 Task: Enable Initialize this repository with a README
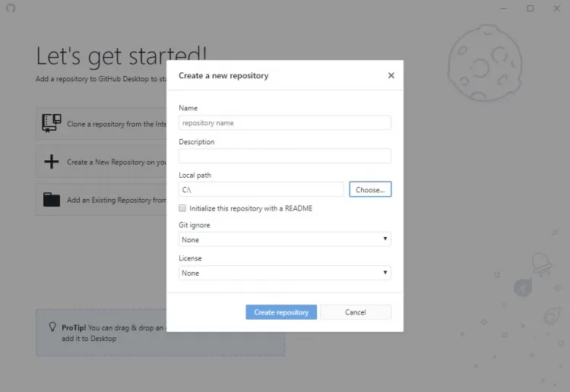(182, 208)
